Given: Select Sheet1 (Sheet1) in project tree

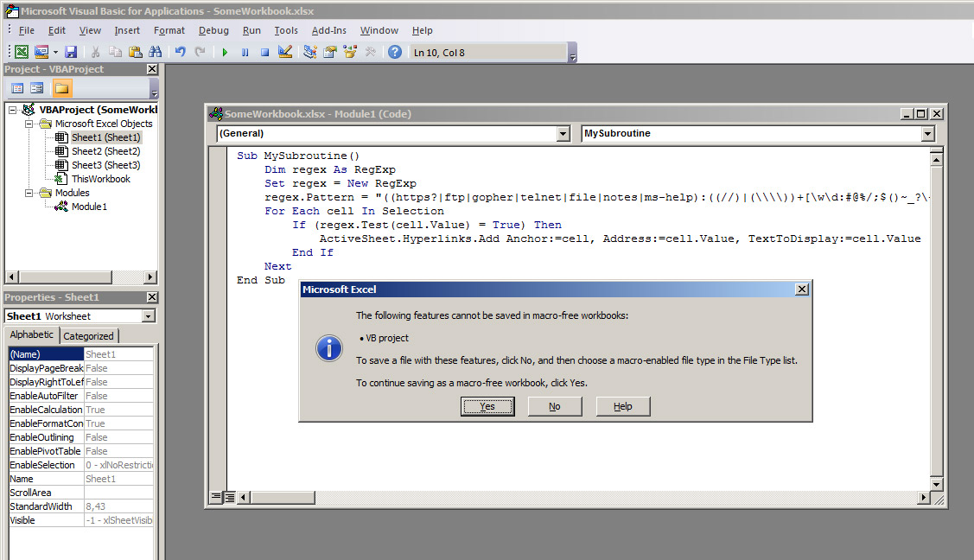Looking at the screenshot, I should (x=105, y=137).
